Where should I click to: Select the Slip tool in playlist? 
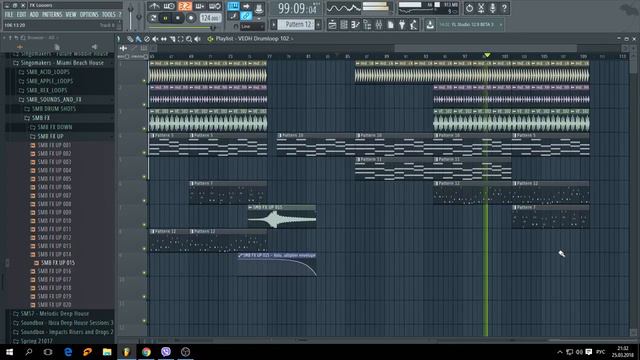(164, 39)
